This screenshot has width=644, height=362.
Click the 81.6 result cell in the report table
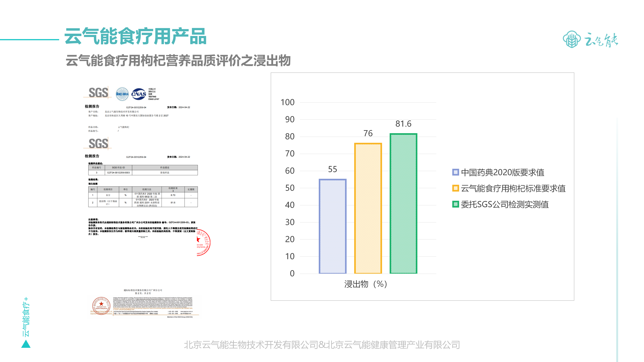(x=173, y=203)
